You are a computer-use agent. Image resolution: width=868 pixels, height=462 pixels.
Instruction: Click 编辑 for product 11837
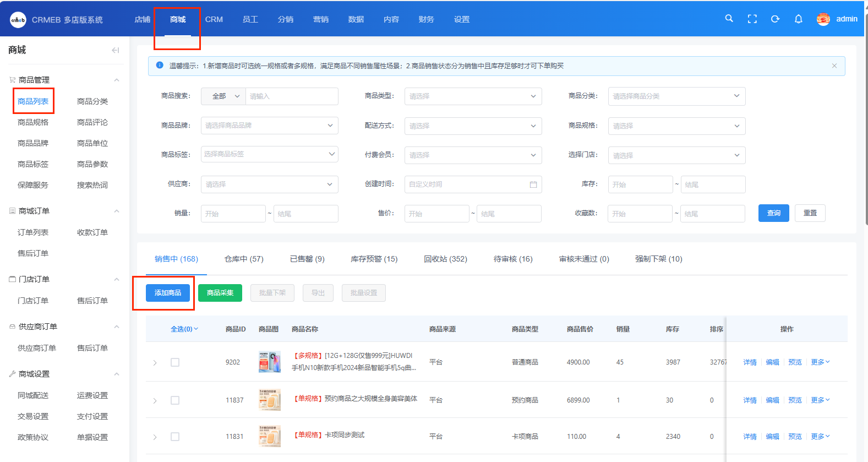772,400
